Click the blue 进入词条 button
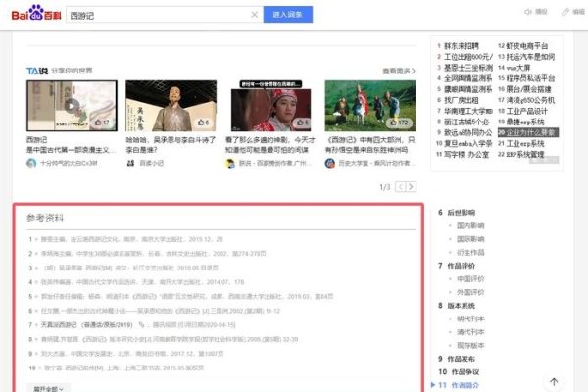The height and width of the screenshot is (392, 588). point(288,15)
